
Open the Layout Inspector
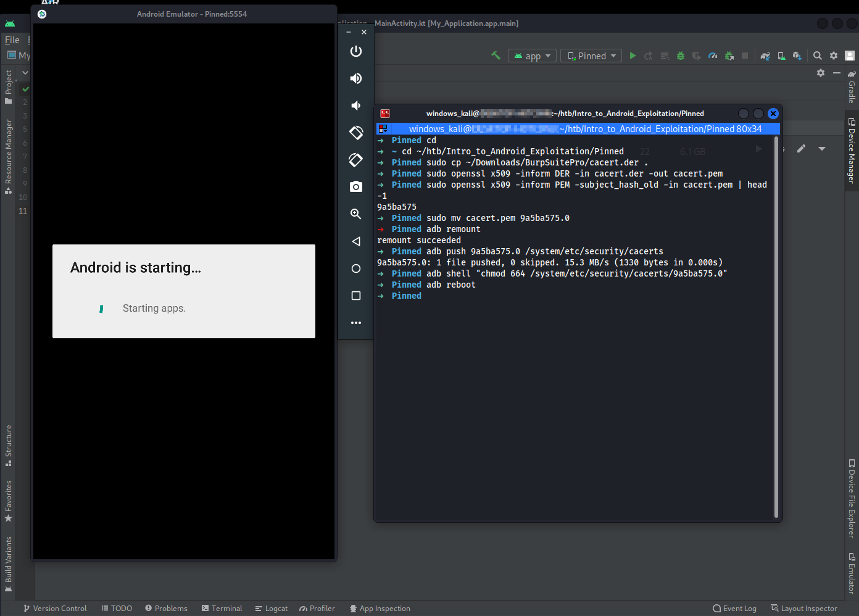[804, 609]
